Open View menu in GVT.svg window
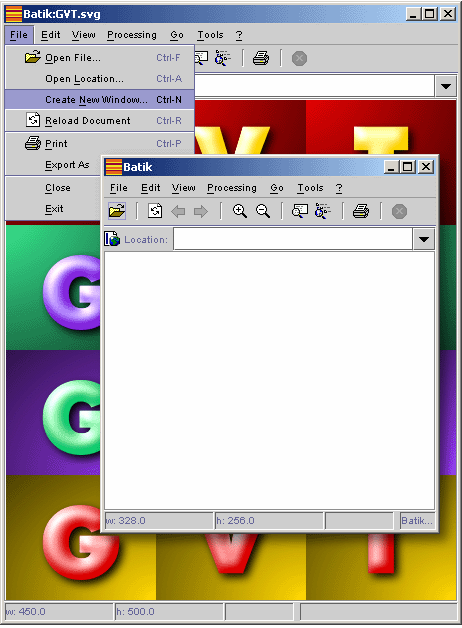462x628 pixels. click(x=84, y=35)
